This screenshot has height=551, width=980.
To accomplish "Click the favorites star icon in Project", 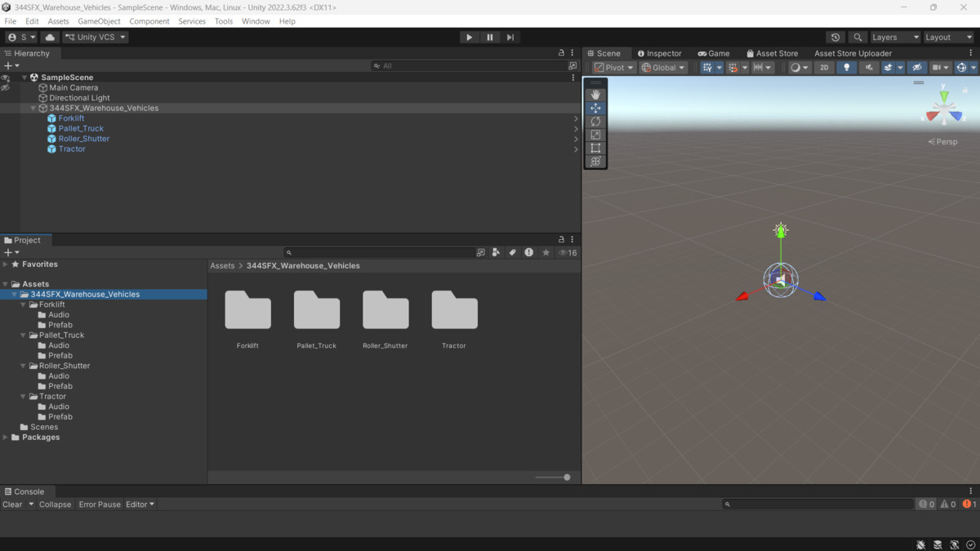I will click(546, 252).
